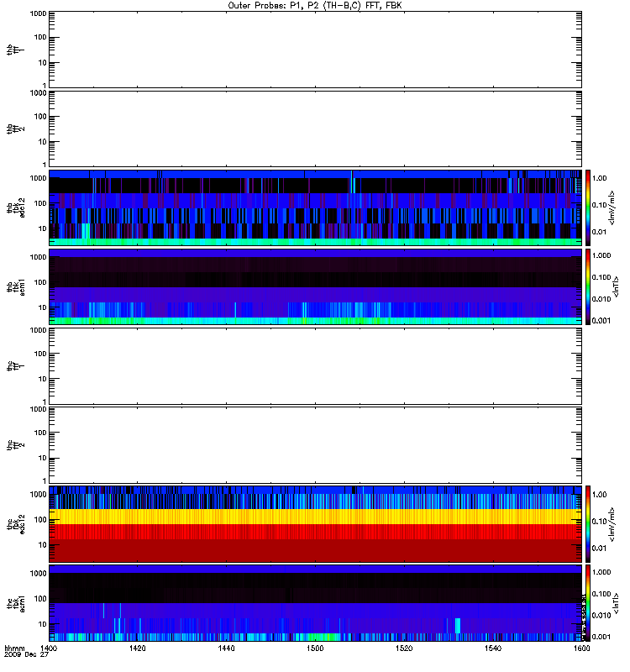Click the cyan patch in thc scm1 near 1530
The image size is (630, 672).
point(458,626)
